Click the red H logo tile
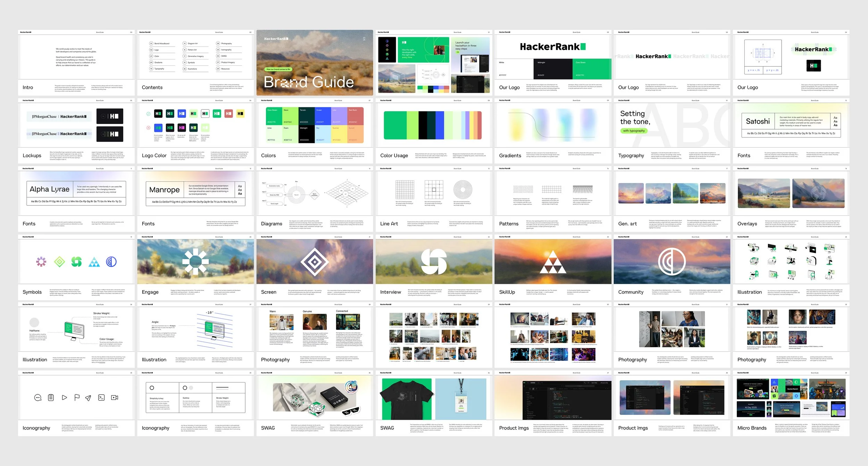Screen dimensions: 868x466 tap(228, 114)
